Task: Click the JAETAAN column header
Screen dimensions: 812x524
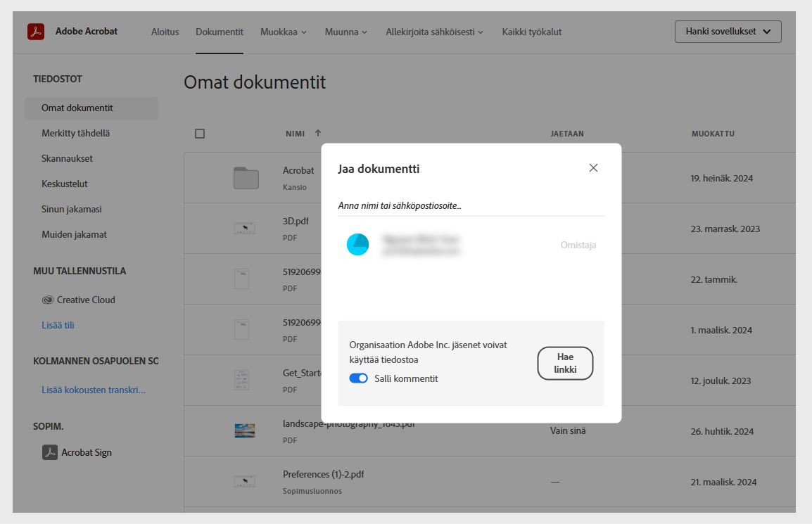Action: [x=567, y=134]
